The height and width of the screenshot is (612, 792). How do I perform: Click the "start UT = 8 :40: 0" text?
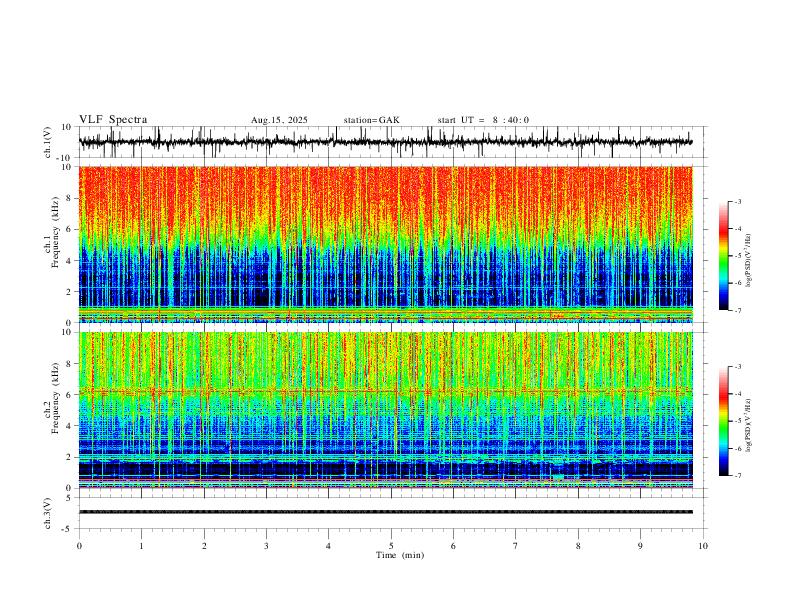pyautogui.click(x=483, y=120)
